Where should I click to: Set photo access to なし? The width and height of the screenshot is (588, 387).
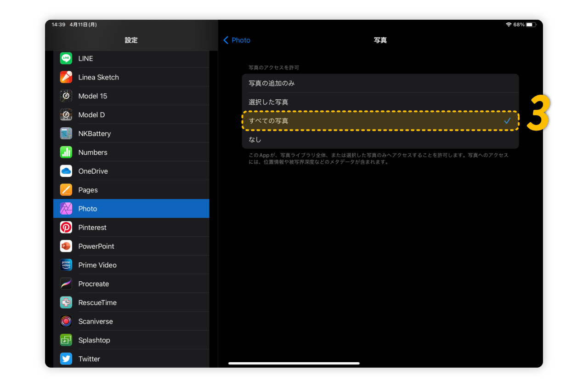coord(380,139)
